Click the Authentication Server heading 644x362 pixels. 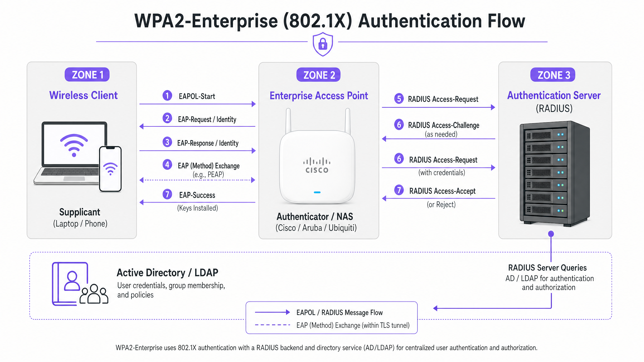pyautogui.click(x=554, y=96)
